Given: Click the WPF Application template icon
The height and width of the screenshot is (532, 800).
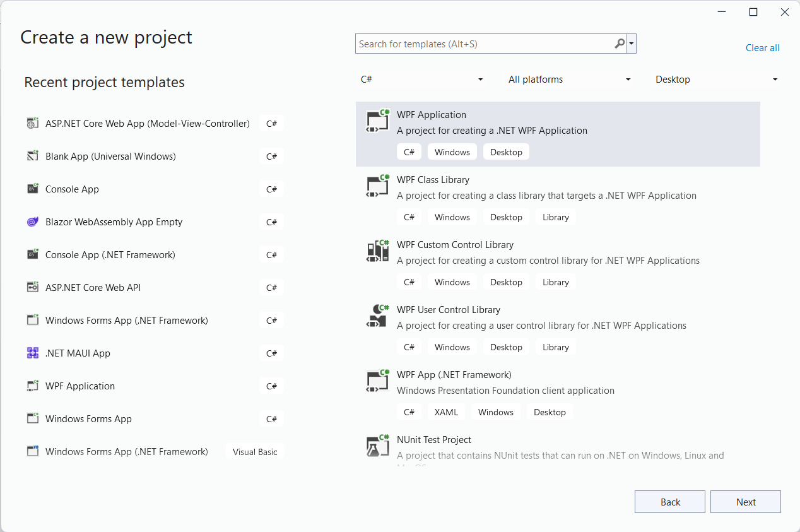Looking at the screenshot, I should point(378,121).
